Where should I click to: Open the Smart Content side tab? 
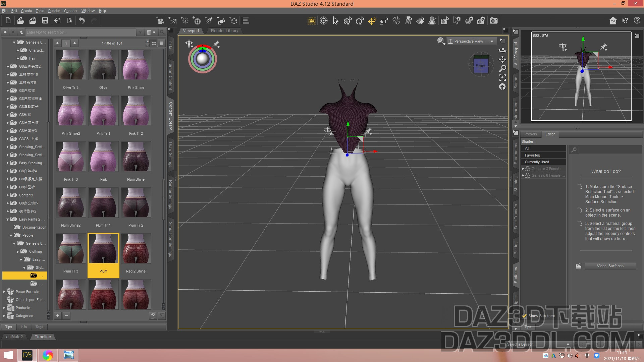coord(170,77)
